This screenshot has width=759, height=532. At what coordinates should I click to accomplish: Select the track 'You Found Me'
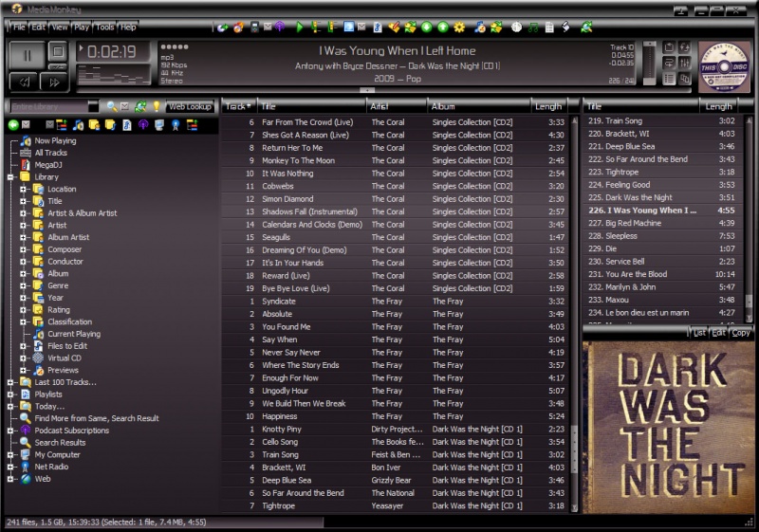[396, 327]
